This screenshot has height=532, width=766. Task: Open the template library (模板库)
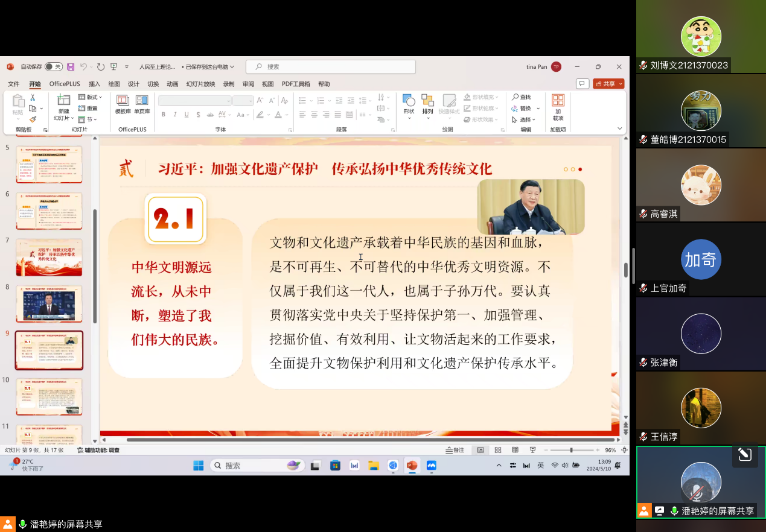point(123,104)
